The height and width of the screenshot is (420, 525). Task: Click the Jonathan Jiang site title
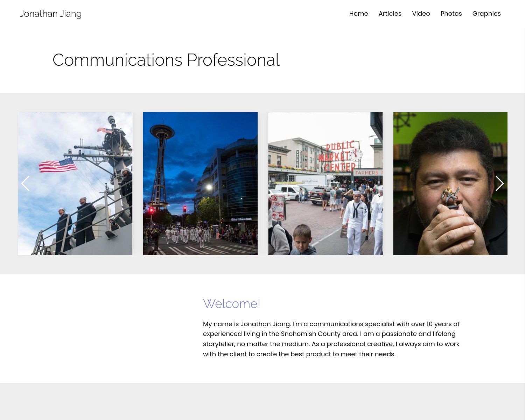click(x=50, y=14)
